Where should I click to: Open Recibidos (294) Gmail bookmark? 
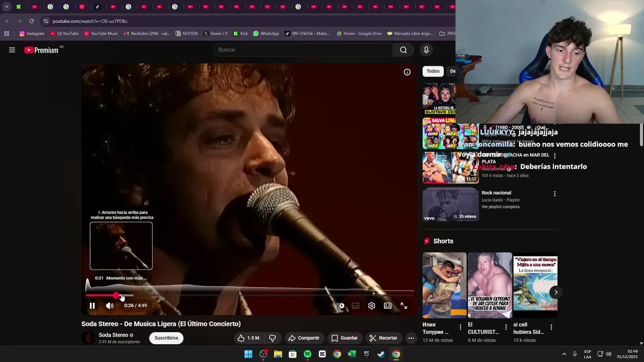point(147,34)
